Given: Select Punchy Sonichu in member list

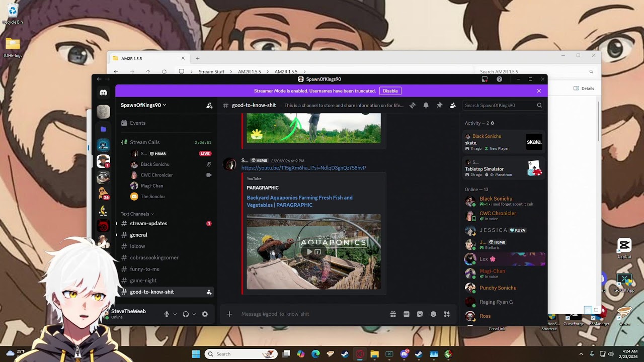Looking at the screenshot, I should [x=504, y=288].
